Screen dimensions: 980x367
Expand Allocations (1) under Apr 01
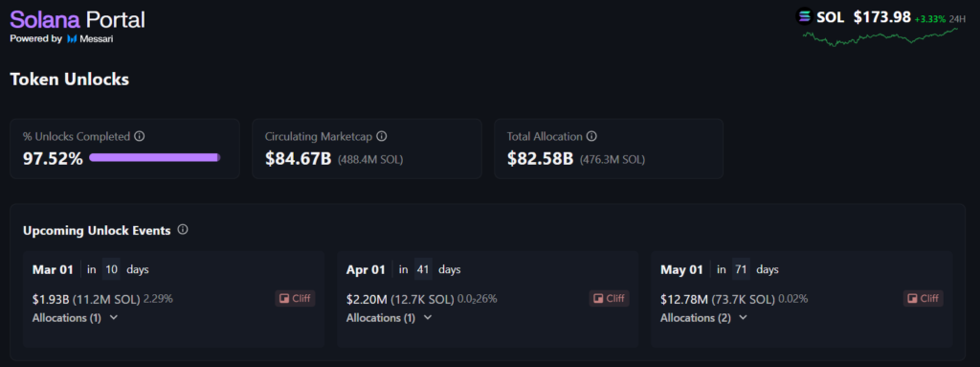(389, 317)
